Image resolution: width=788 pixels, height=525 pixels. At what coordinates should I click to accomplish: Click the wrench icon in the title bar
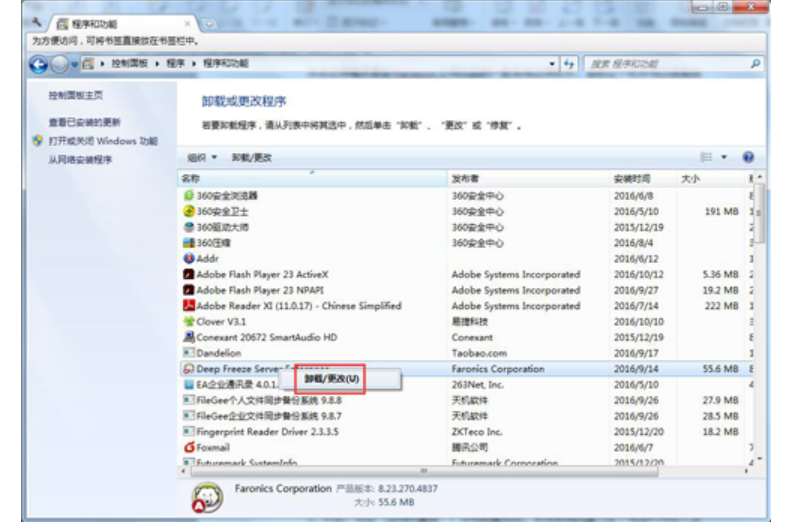point(36,20)
